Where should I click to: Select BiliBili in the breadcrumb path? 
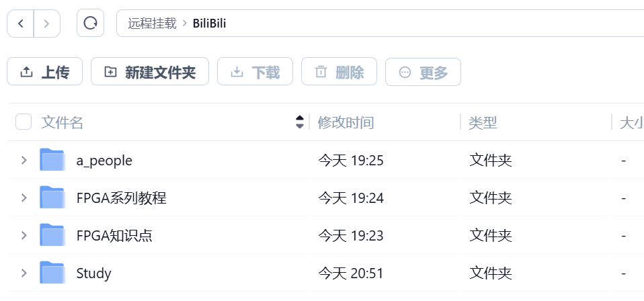210,23
